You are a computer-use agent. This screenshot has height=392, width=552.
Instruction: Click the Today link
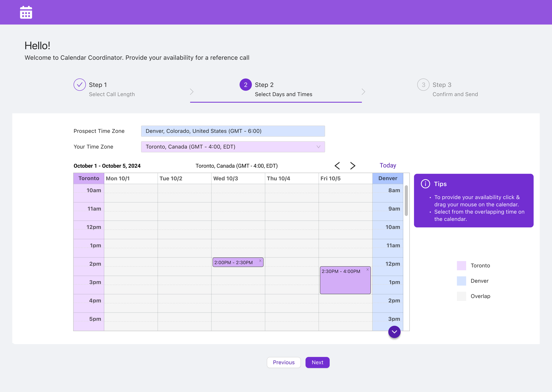point(388,165)
